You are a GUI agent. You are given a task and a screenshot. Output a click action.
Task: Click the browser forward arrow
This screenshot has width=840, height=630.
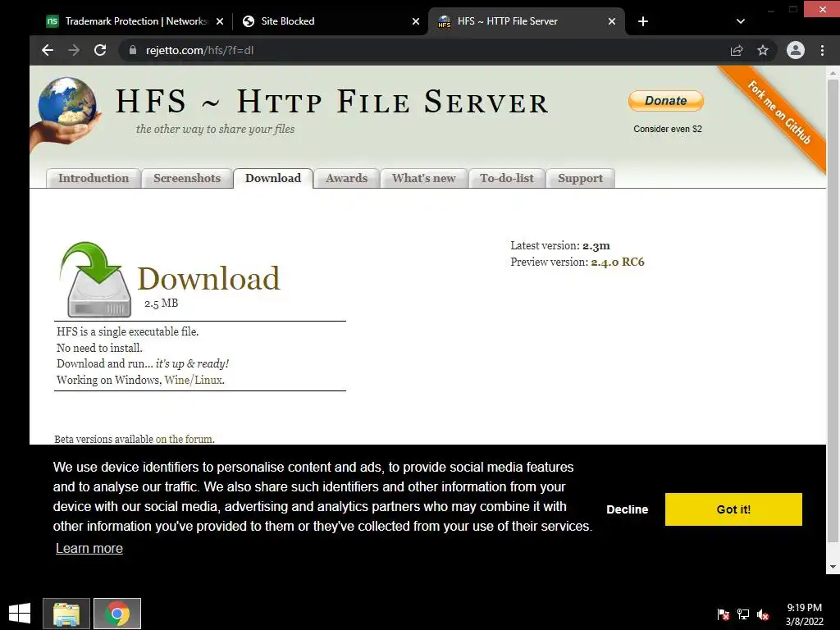coord(74,50)
